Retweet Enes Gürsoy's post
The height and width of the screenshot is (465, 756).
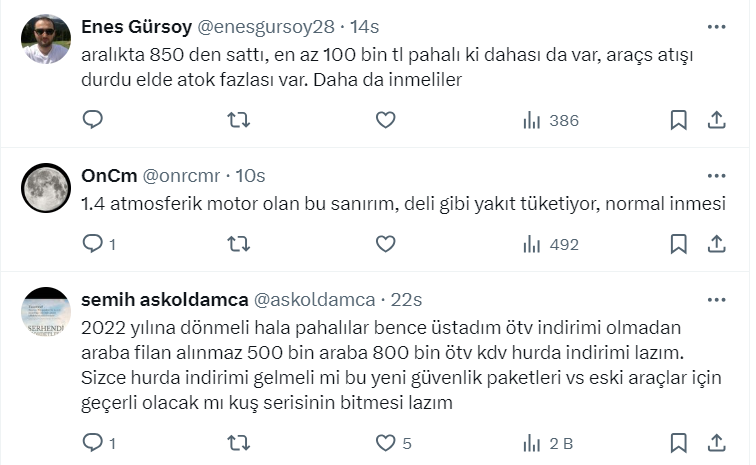(239, 120)
